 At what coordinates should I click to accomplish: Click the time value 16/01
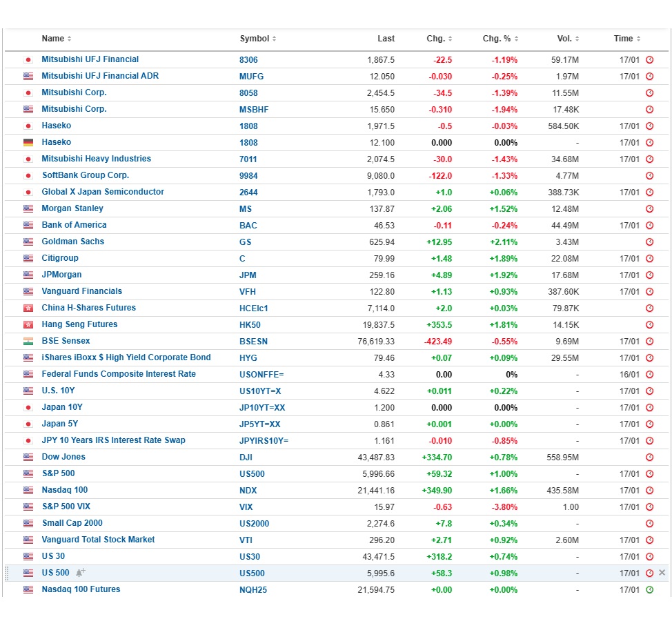click(x=629, y=375)
